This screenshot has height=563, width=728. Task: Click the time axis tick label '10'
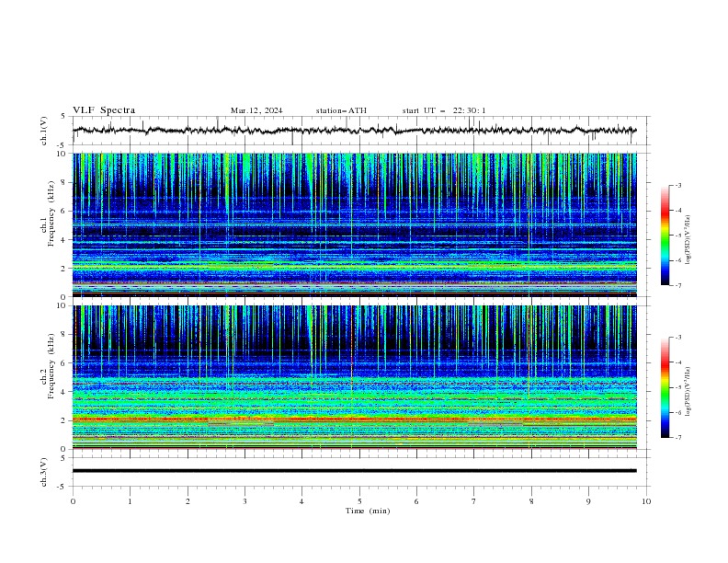click(x=646, y=501)
